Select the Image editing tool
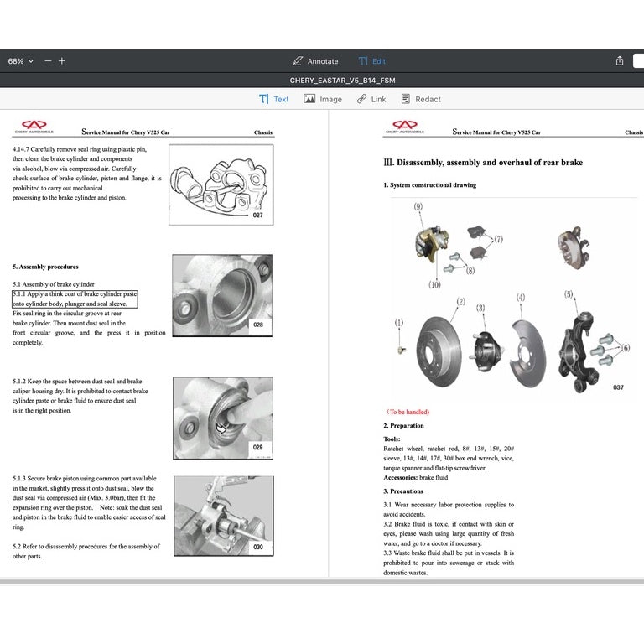Viewport: 644px width, 644px height. [323, 99]
